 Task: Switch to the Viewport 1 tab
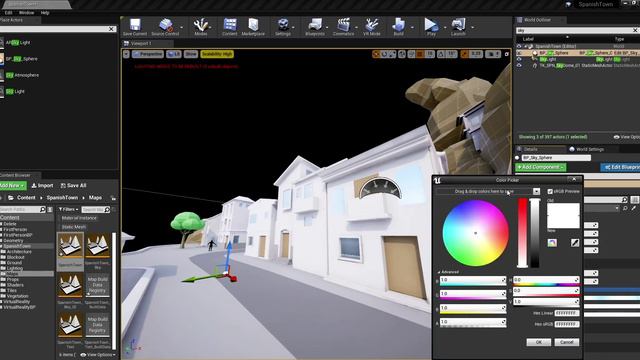coord(141,43)
